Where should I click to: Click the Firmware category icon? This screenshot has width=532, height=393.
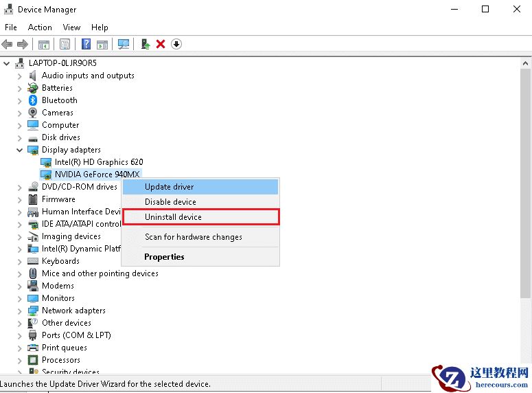click(x=33, y=199)
